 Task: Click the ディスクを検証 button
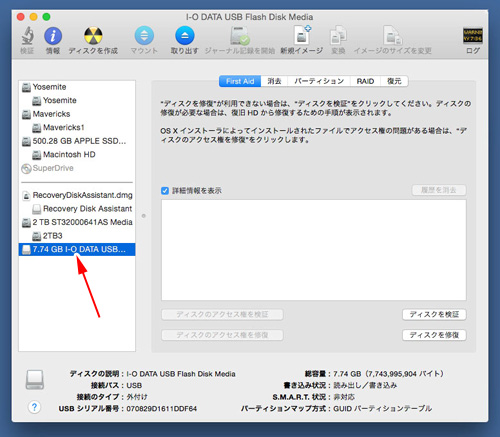[434, 314]
